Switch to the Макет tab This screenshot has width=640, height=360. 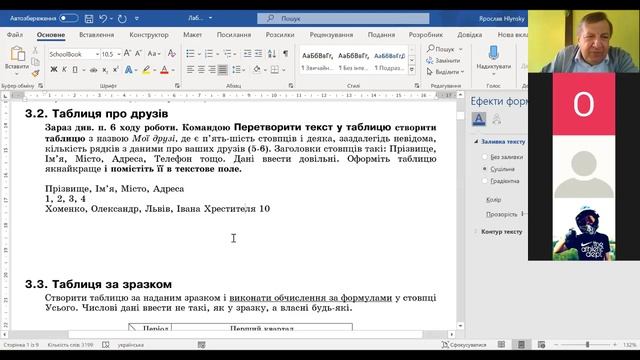(192, 35)
